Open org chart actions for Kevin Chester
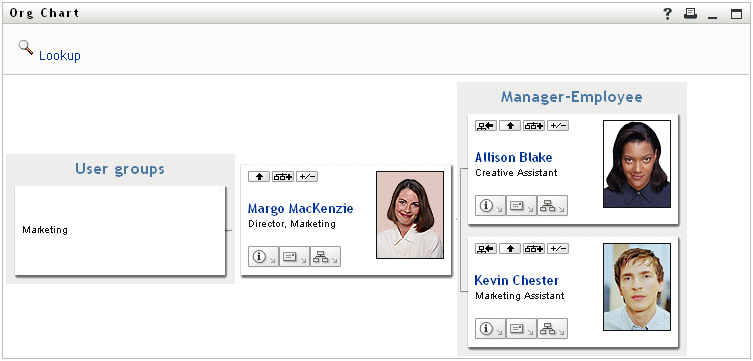 click(x=552, y=328)
